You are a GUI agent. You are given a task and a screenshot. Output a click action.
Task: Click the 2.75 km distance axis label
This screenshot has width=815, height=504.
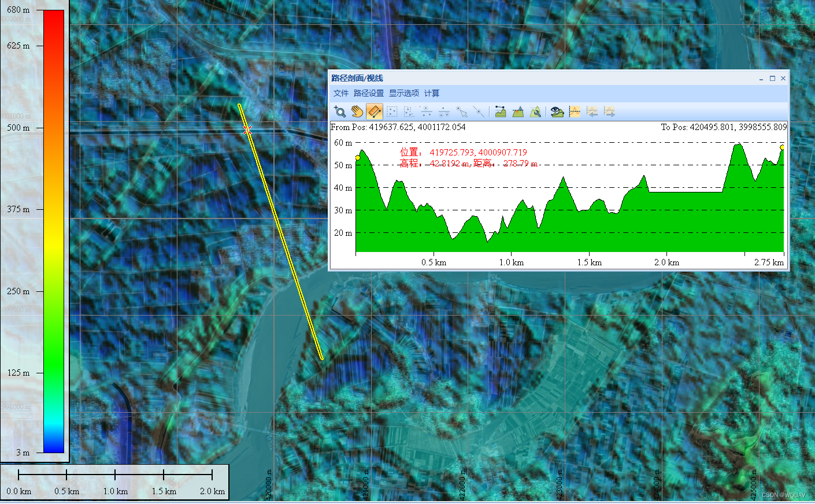pyautogui.click(x=769, y=262)
